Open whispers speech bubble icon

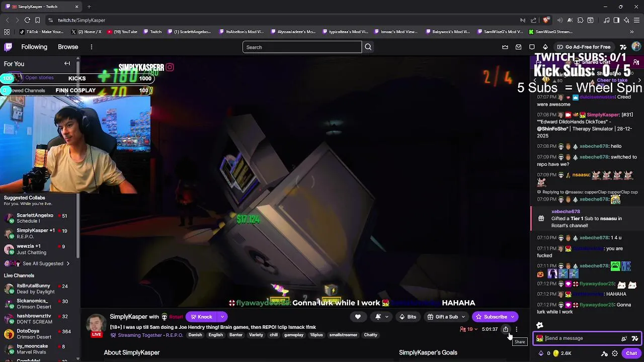coord(532,47)
